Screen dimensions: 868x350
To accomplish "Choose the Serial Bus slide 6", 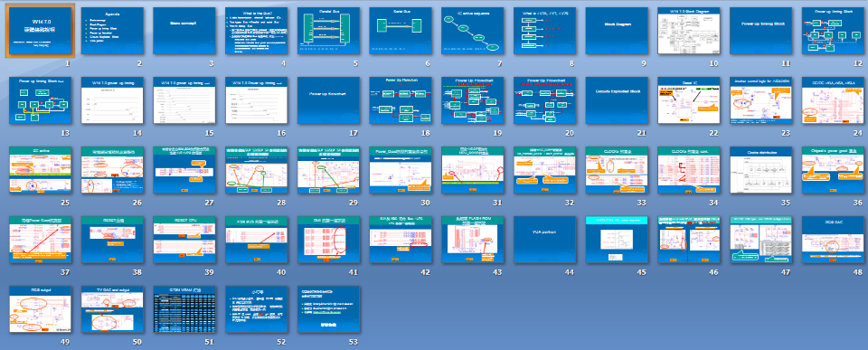I will click(x=401, y=31).
